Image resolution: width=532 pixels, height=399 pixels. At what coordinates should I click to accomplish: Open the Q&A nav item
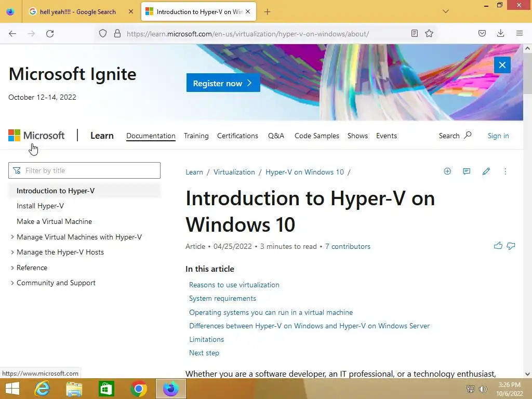[x=276, y=136]
